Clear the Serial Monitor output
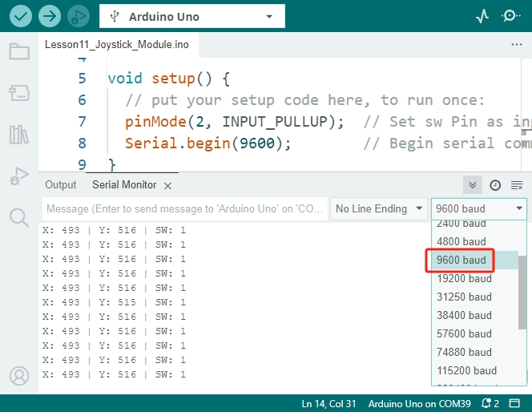This screenshot has height=412, width=532. [x=517, y=185]
